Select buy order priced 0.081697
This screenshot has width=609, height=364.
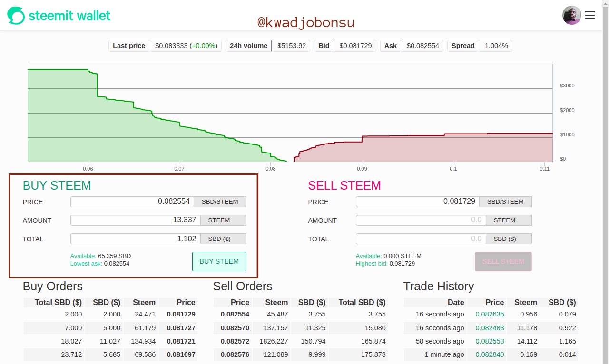110,354
